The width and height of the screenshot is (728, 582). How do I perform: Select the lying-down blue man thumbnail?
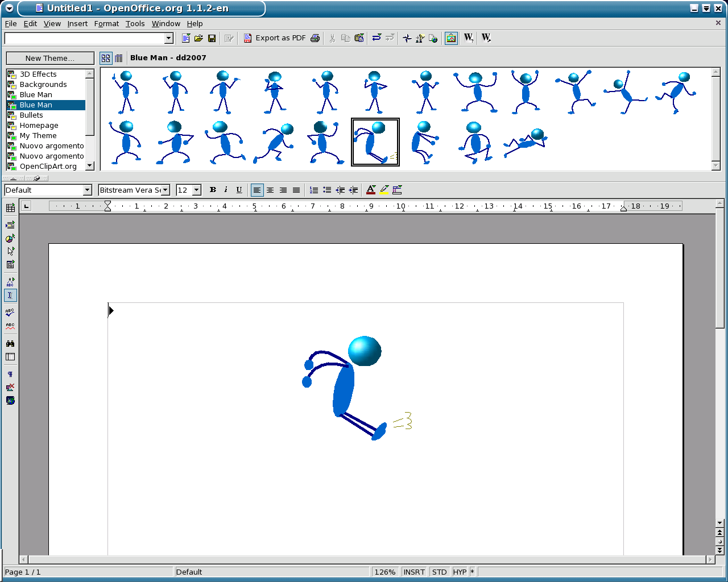tap(525, 142)
